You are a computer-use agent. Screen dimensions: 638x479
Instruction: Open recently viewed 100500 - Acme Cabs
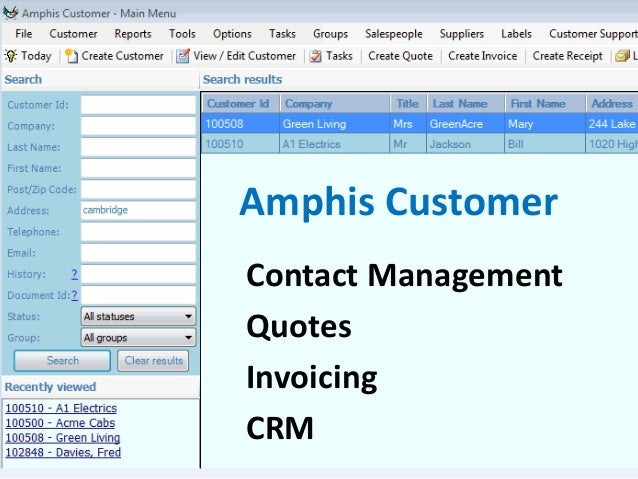click(x=60, y=423)
